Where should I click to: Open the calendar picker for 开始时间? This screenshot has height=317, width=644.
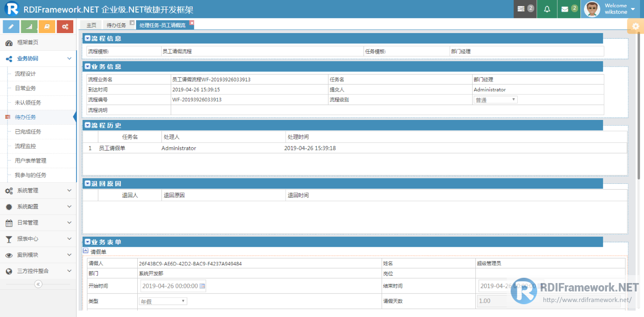coord(202,286)
